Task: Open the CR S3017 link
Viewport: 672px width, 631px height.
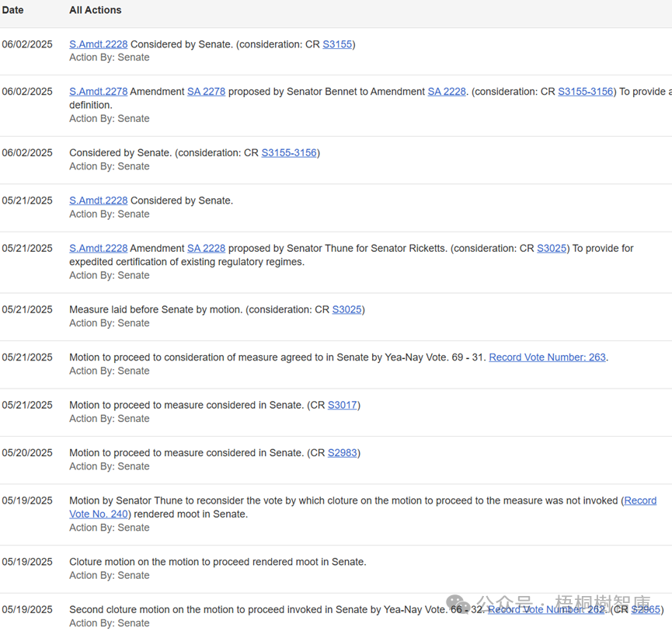Action: [x=342, y=405]
